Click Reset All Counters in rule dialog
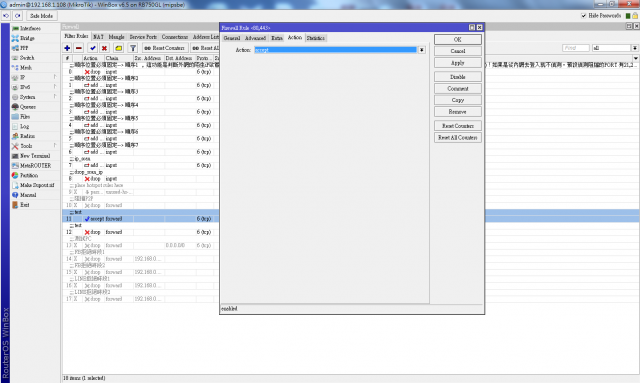Viewport: 640px width, 383px height. click(x=458, y=138)
